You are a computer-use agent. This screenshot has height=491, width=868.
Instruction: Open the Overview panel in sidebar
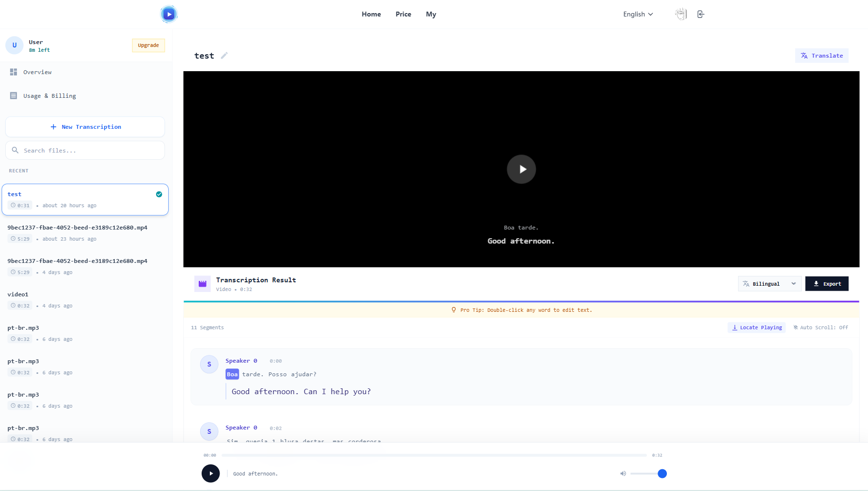pyautogui.click(x=37, y=72)
